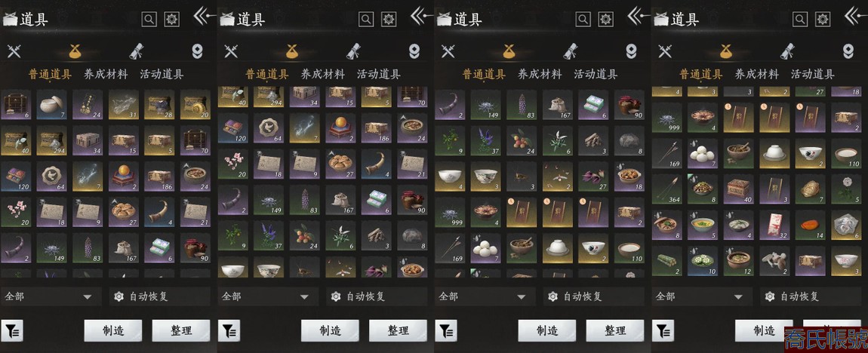
Task: Select red envelope item with count 32
Action: 774,225
